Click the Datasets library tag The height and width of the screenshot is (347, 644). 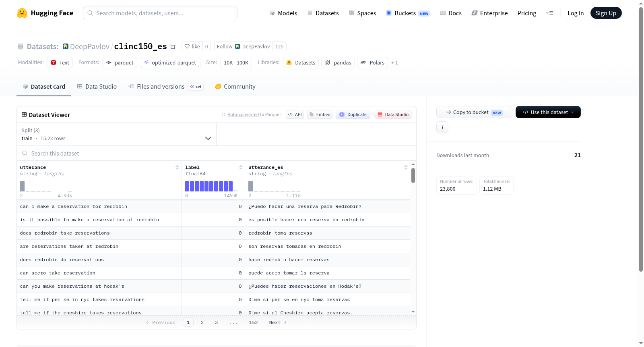coord(301,62)
